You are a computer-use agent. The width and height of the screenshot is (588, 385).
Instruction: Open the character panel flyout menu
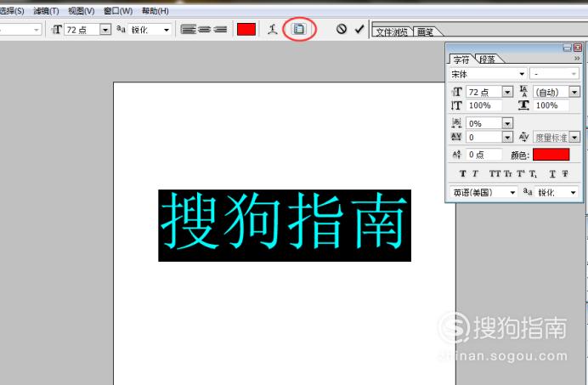pyautogui.click(x=577, y=59)
